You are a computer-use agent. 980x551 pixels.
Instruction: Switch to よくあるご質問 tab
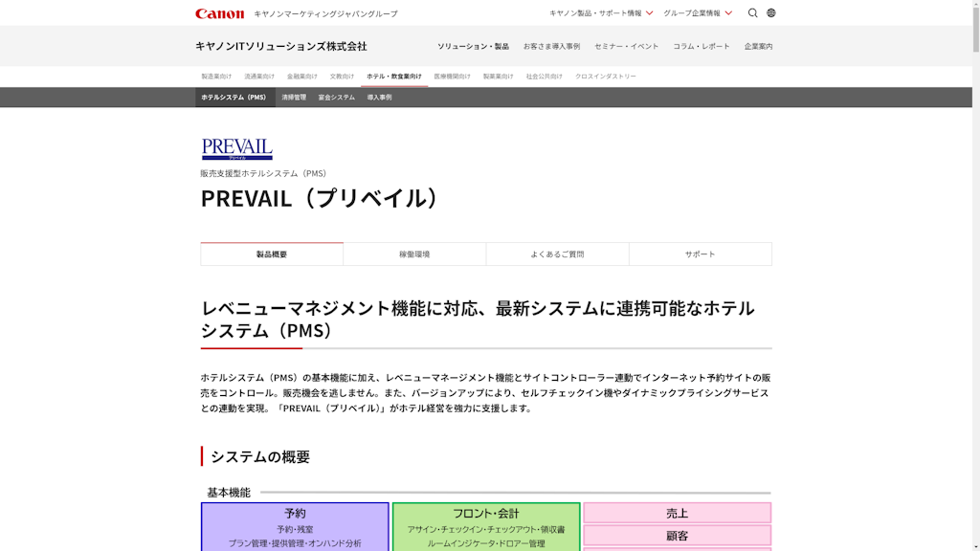(x=557, y=254)
